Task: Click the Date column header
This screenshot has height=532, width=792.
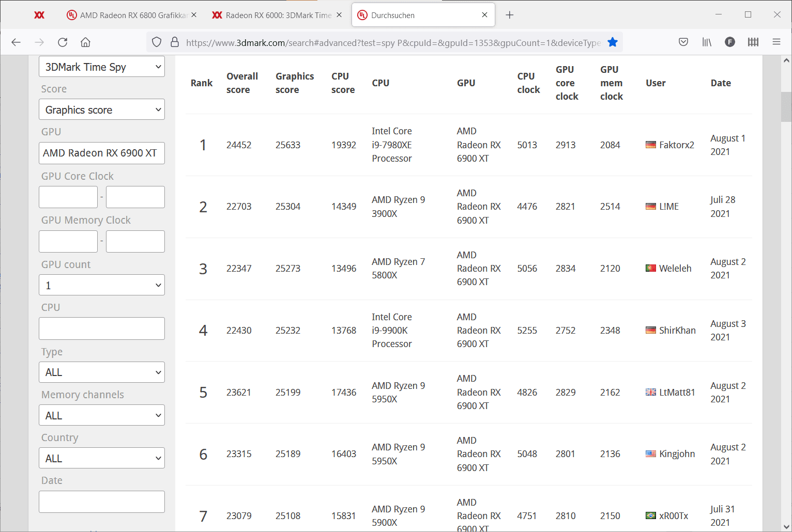Action: [x=721, y=83]
